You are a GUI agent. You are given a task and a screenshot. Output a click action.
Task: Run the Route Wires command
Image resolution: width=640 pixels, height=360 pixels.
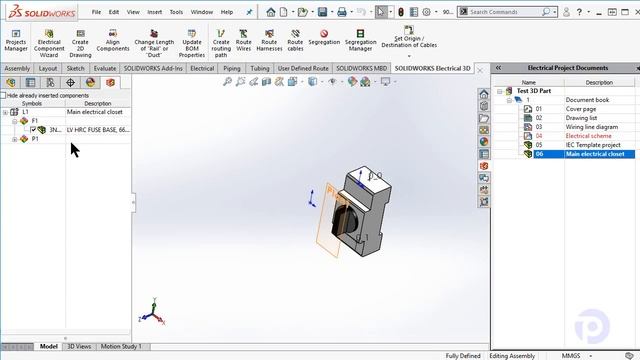tap(244, 40)
